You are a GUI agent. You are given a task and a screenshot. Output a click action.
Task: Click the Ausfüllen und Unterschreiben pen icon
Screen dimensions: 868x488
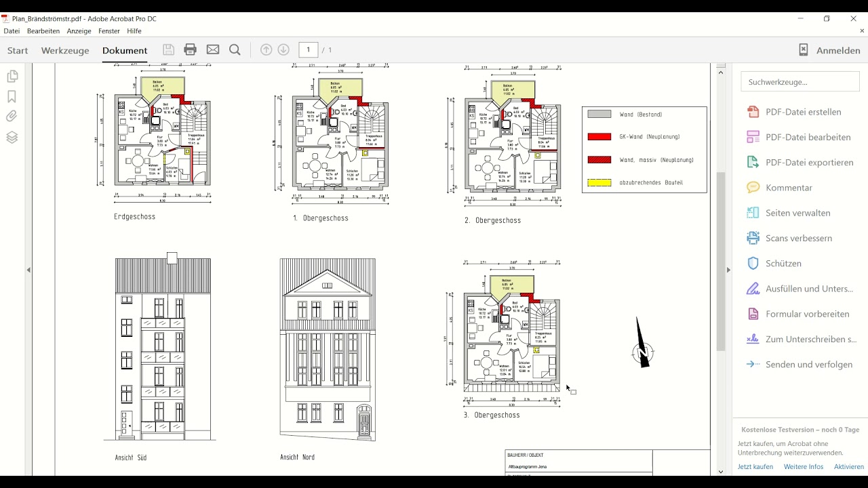click(x=753, y=289)
